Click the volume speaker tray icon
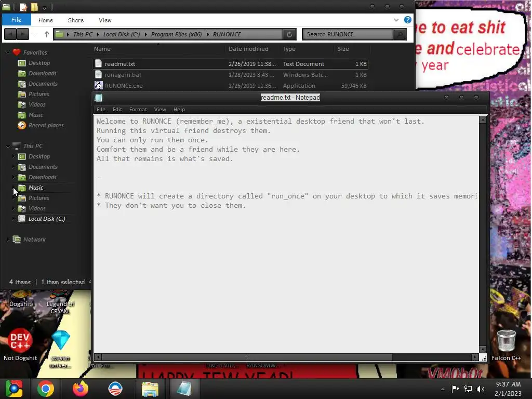Screen dimensions: 532x399 pos(481,389)
